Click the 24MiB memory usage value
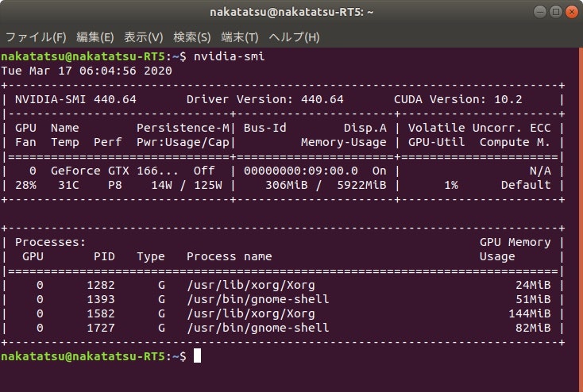This screenshot has height=392, width=583. 533,285
